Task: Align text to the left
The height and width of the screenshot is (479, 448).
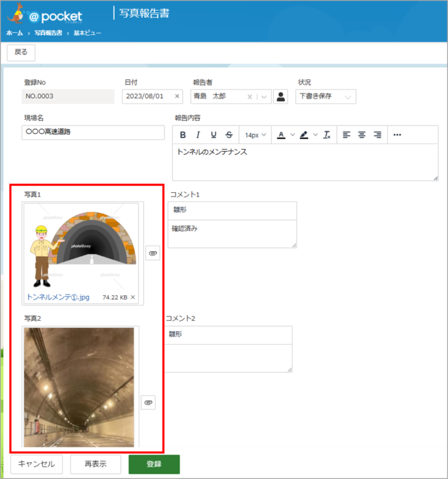Action: (x=346, y=135)
